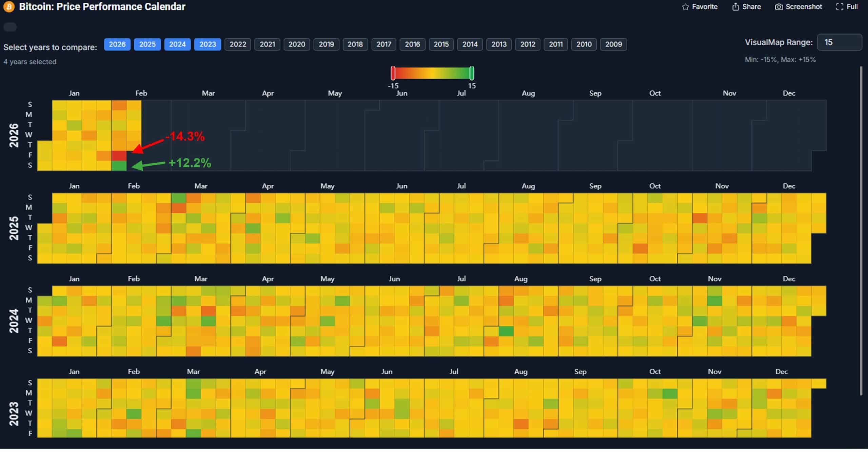The height and width of the screenshot is (452, 868).
Task: Enable the 2021 year toggle
Action: coord(267,44)
